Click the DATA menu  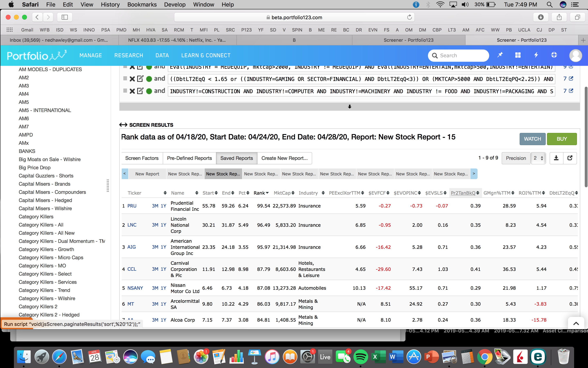click(162, 55)
